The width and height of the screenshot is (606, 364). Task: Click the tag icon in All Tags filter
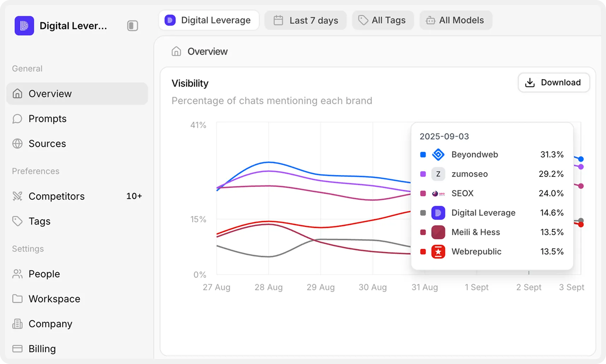pos(363,20)
